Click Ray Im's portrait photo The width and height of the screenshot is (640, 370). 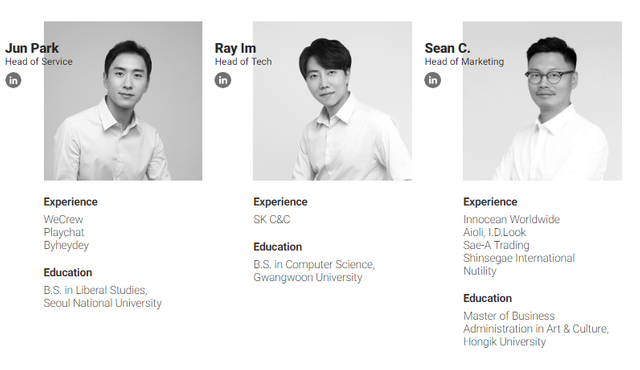332,101
